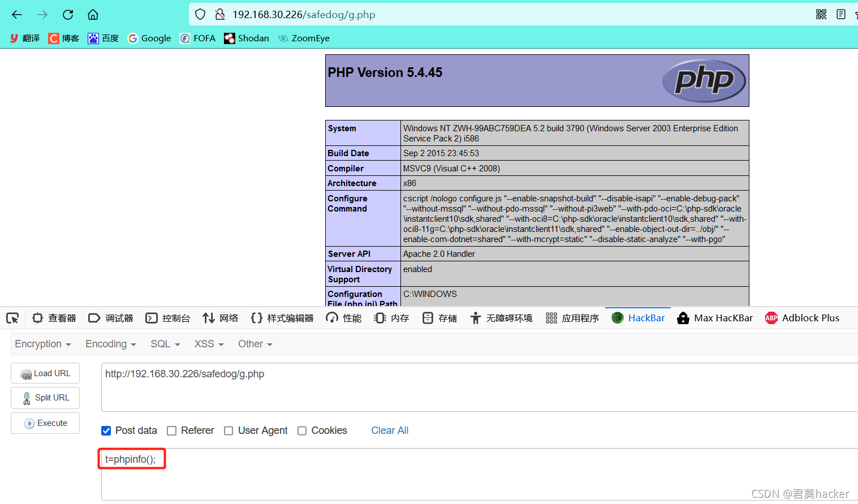Enable the User Agent checkbox
Image resolution: width=858 pixels, height=504 pixels.
pos(228,431)
